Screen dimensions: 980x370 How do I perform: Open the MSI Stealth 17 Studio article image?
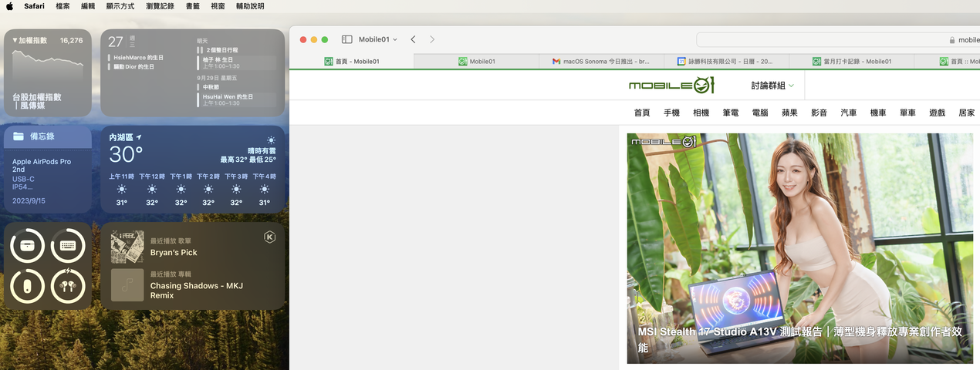pos(799,248)
